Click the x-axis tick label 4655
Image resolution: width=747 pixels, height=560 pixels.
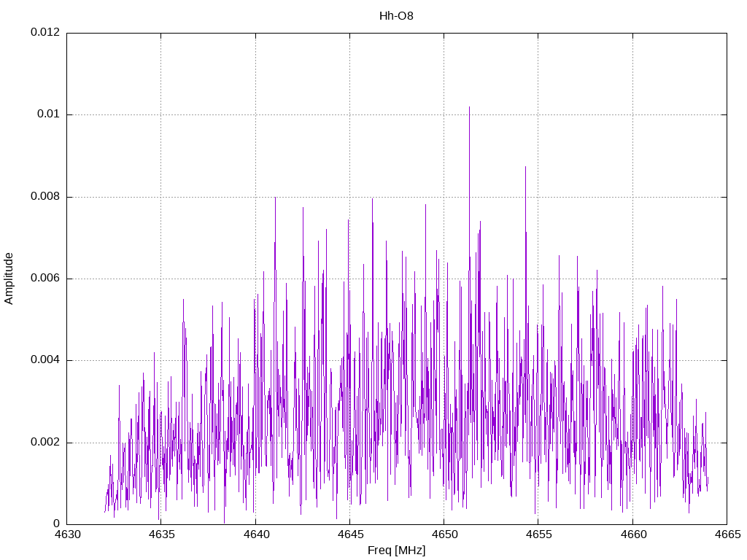(539, 534)
